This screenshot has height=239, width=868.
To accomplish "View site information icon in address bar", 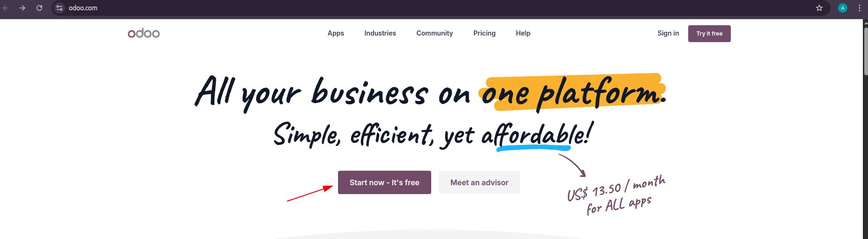I will (x=59, y=8).
